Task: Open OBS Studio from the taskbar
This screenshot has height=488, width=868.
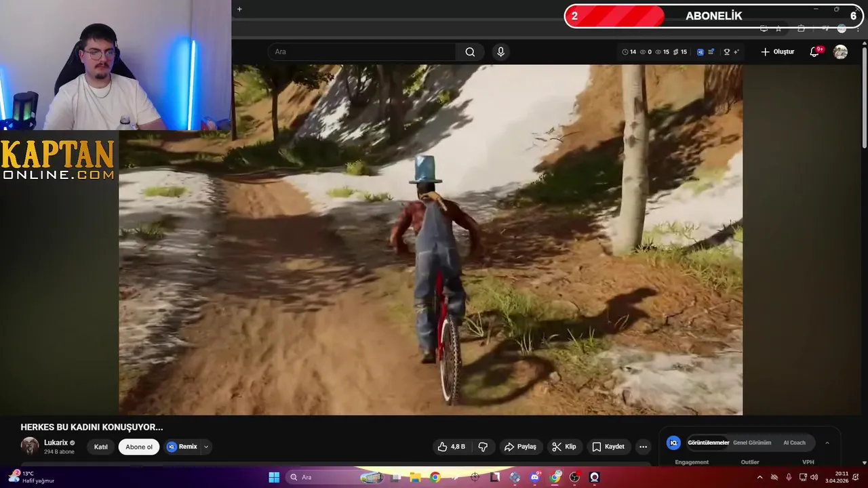Action: pyautogui.click(x=575, y=477)
